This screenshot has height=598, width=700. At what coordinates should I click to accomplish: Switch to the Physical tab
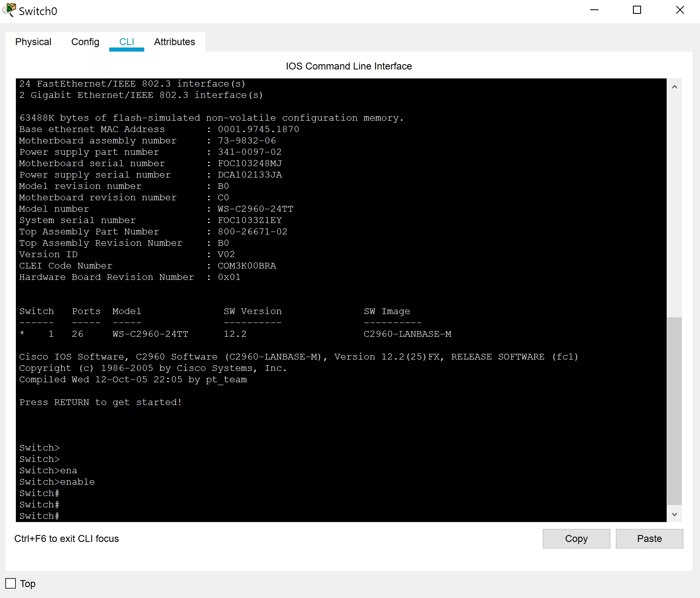pos(33,42)
